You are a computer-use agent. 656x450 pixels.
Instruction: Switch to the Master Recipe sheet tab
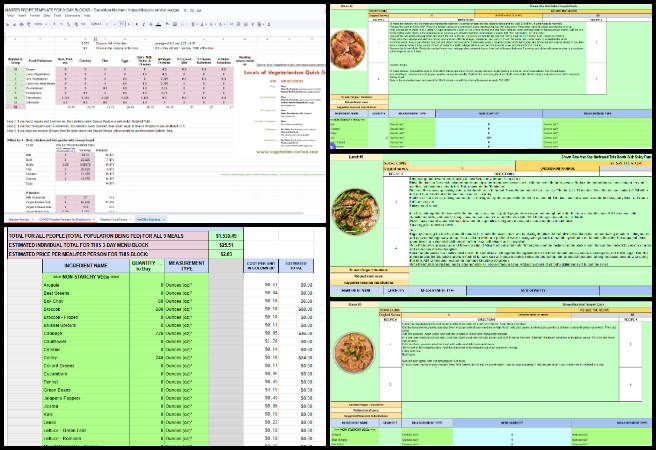[x=19, y=219]
